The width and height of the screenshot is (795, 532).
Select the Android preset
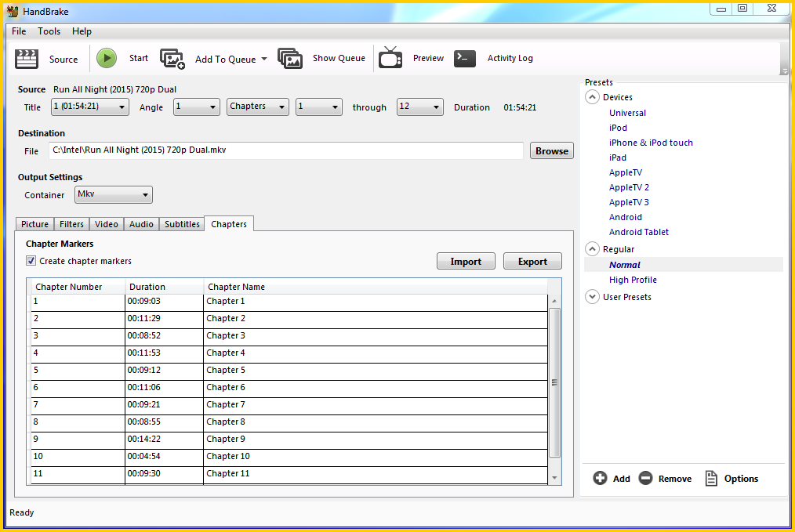[625, 217]
